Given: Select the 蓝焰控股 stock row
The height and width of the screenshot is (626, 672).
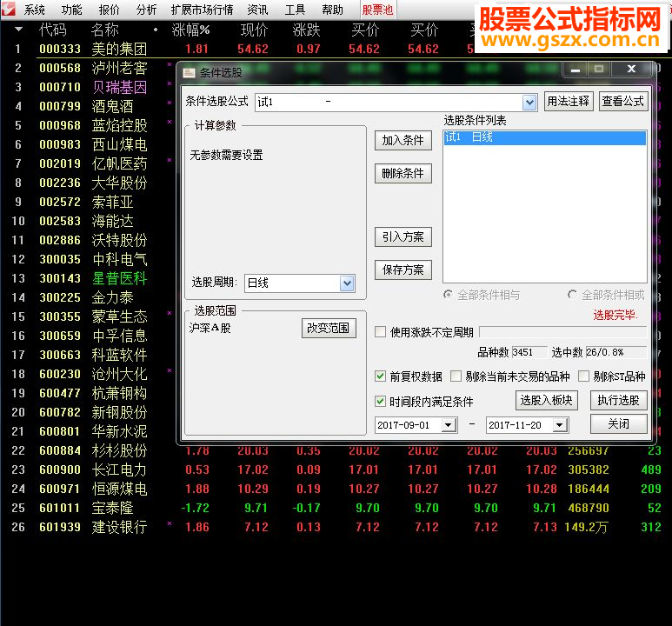Looking at the screenshot, I should pos(120,125).
